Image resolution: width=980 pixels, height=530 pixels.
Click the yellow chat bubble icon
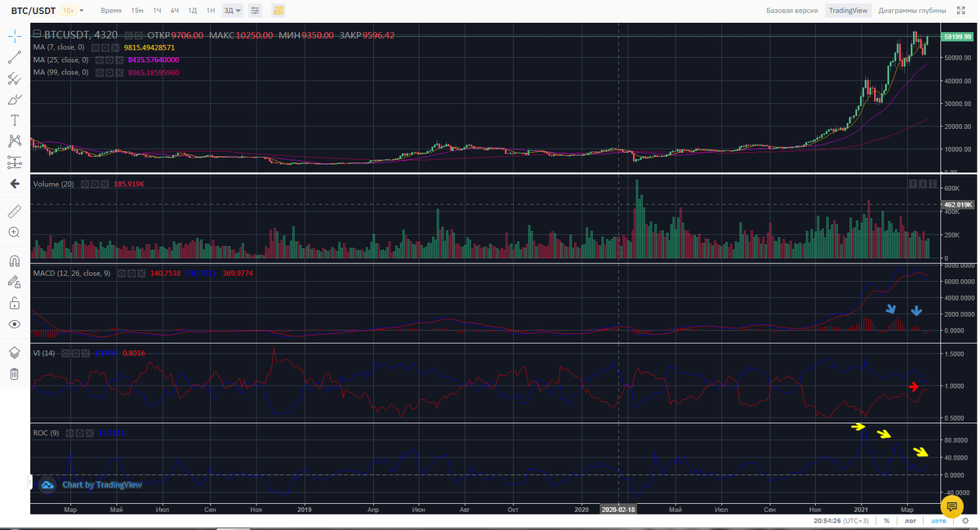952,508
